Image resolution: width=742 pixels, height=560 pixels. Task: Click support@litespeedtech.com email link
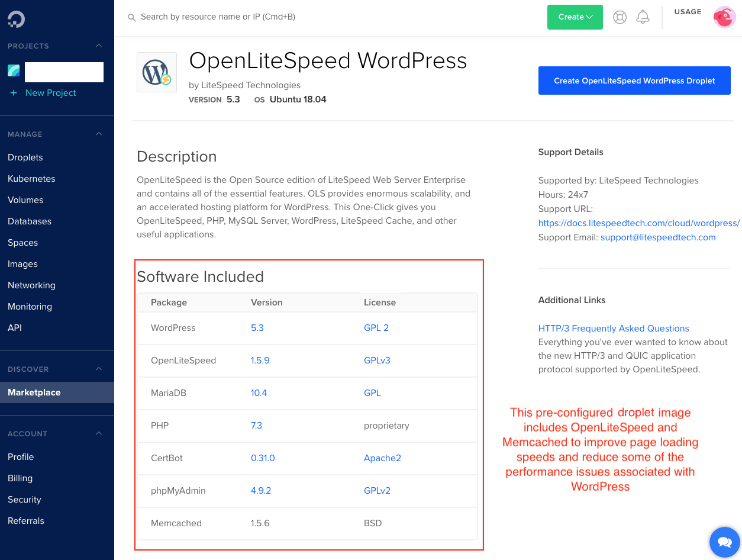click(x=658, y=237)
